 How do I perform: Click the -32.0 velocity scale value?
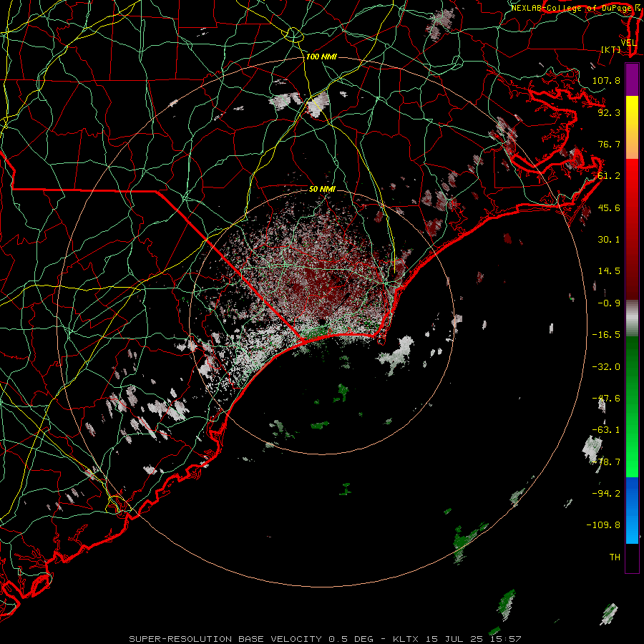[x=606, y=367]
